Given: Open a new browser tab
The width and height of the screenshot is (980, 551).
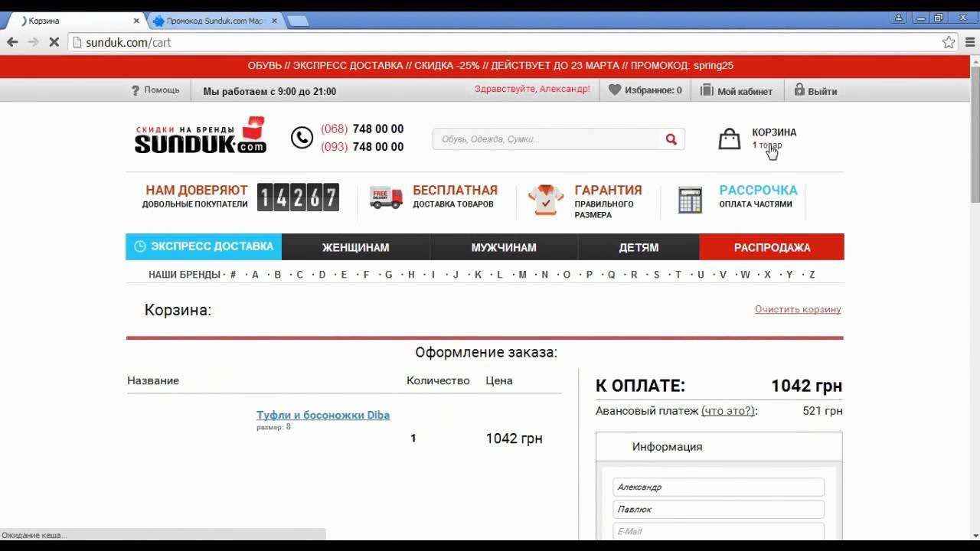Looking at the screenshot, I should [298, 21].
